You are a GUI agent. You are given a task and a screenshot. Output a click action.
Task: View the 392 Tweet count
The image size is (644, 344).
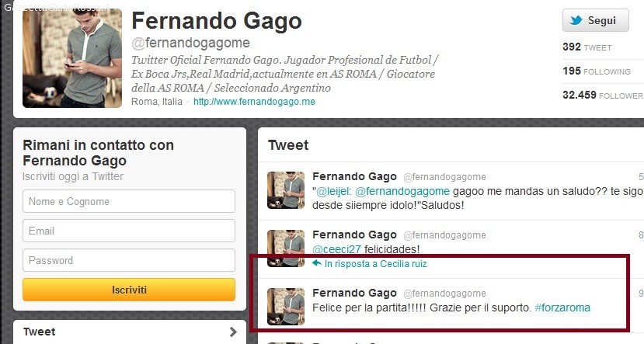point(587,47)
